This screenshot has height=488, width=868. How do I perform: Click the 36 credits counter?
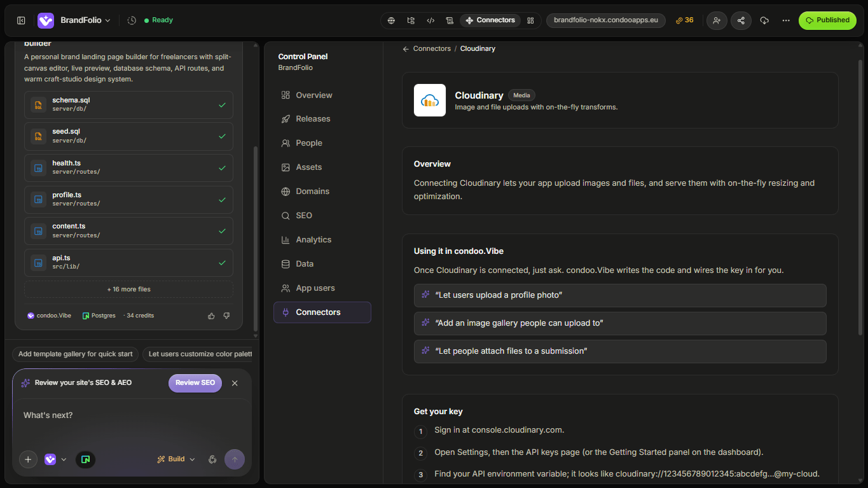point(685,20)
